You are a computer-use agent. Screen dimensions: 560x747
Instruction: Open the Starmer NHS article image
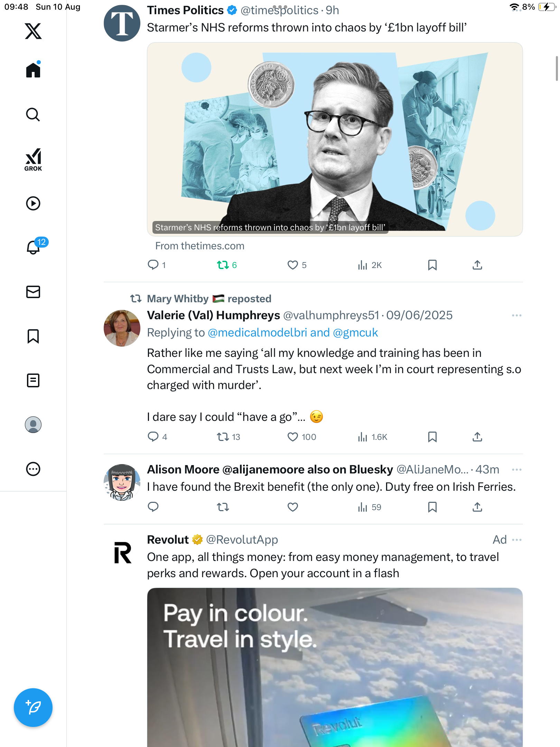(335, 138)
